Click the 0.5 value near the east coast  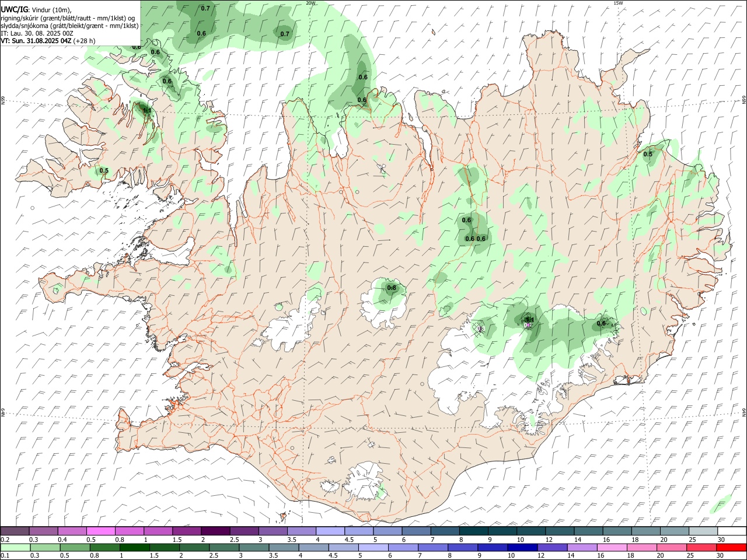click(648, 155)
